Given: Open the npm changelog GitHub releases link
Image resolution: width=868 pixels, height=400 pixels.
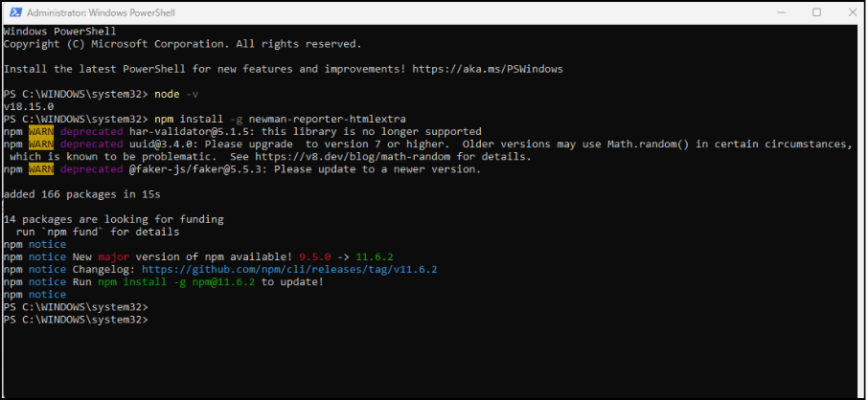Looking at the screenshot, I should [x=289, y=269].
